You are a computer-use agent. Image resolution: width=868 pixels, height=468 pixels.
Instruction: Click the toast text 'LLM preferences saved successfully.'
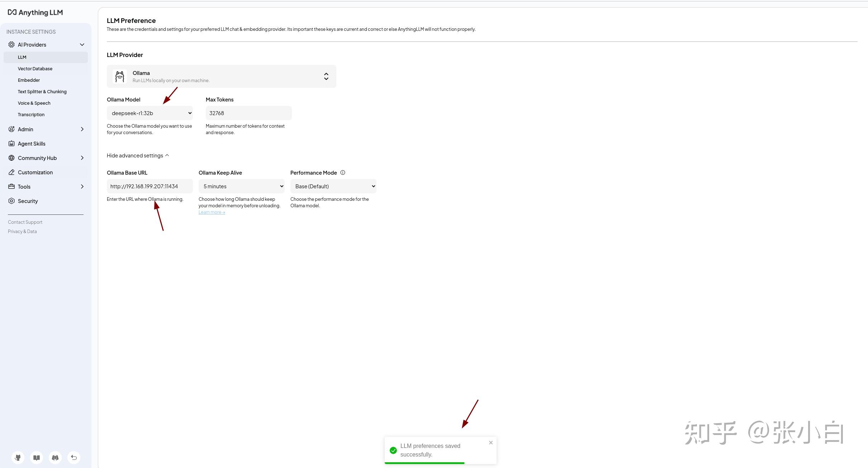point(430,450)
